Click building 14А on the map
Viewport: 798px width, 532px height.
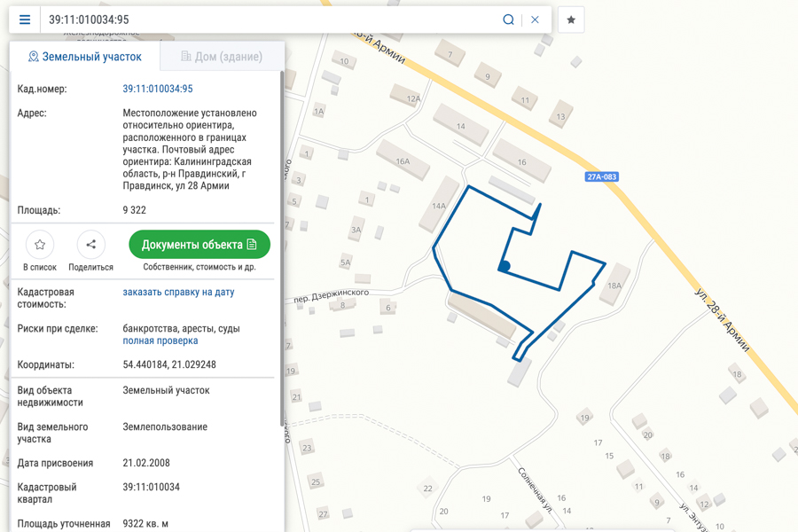(439, 205)
